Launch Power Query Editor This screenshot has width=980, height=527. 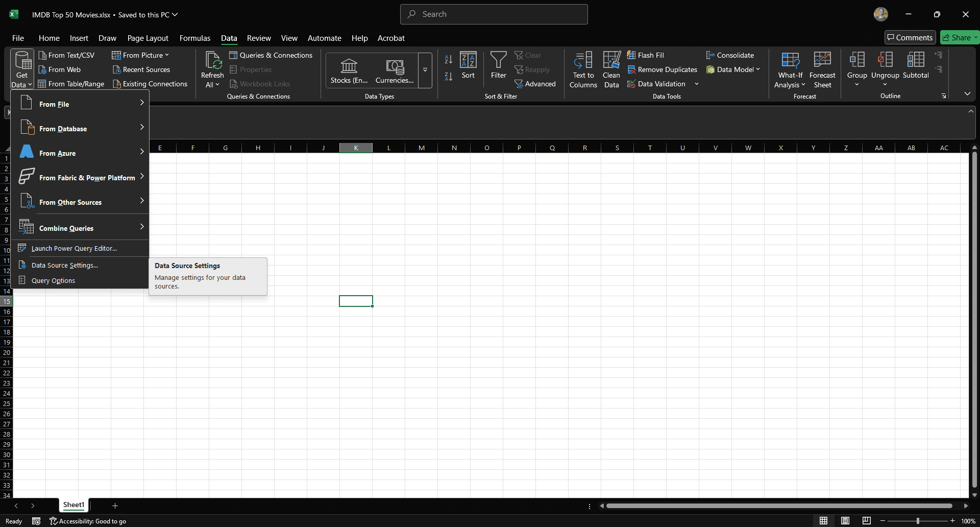(80, 248)
